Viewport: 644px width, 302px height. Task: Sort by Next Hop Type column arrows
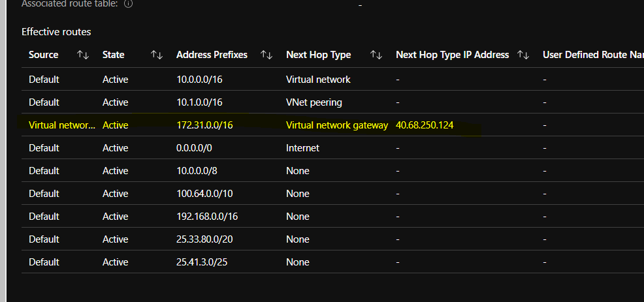click(376, 55)
